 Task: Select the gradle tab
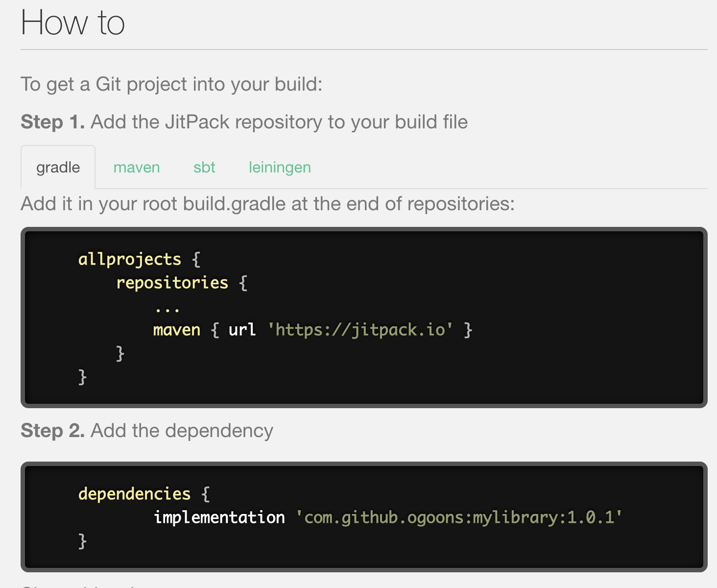(58, 168)
